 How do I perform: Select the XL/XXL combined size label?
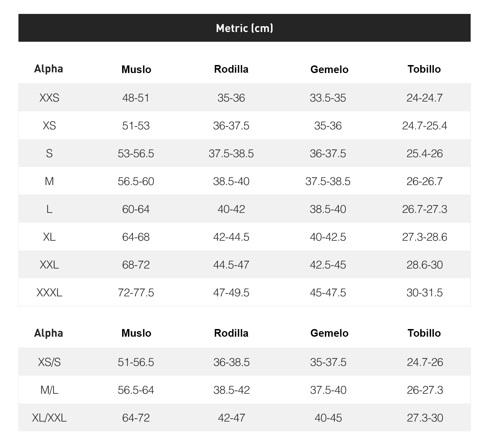pos(49,418)
